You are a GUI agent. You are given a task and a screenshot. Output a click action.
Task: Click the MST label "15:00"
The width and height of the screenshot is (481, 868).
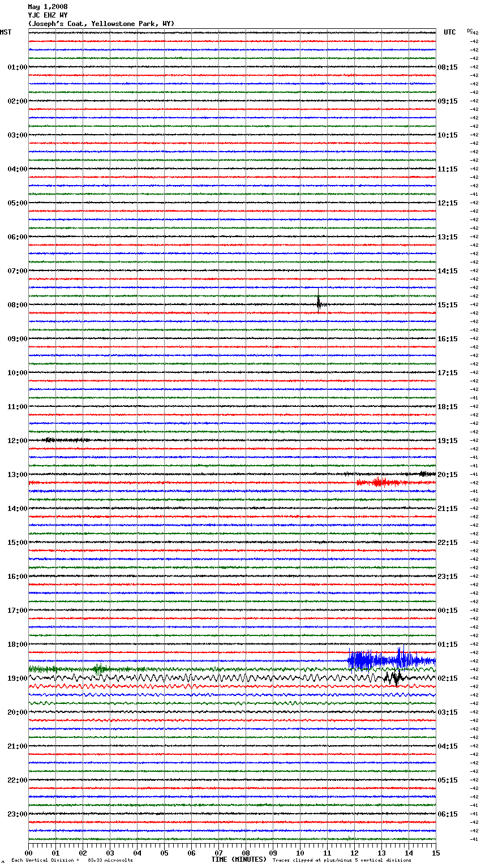click(x=18, y=543)
